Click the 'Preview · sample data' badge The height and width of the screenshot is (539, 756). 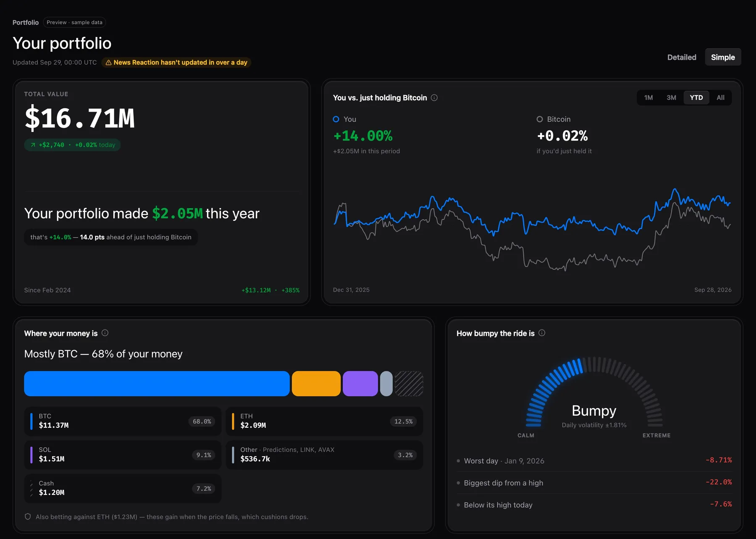[74, 22]
